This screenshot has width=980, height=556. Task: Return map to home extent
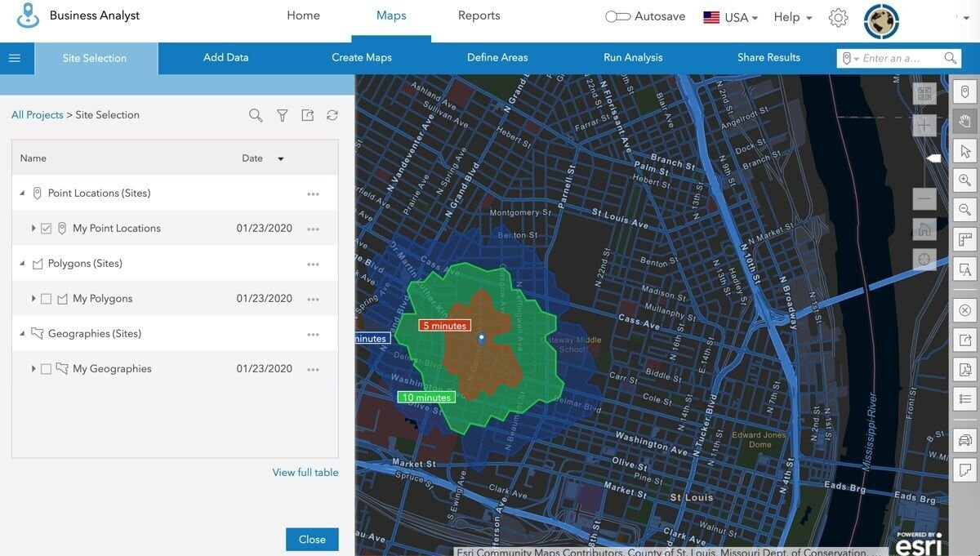[924, 229]
